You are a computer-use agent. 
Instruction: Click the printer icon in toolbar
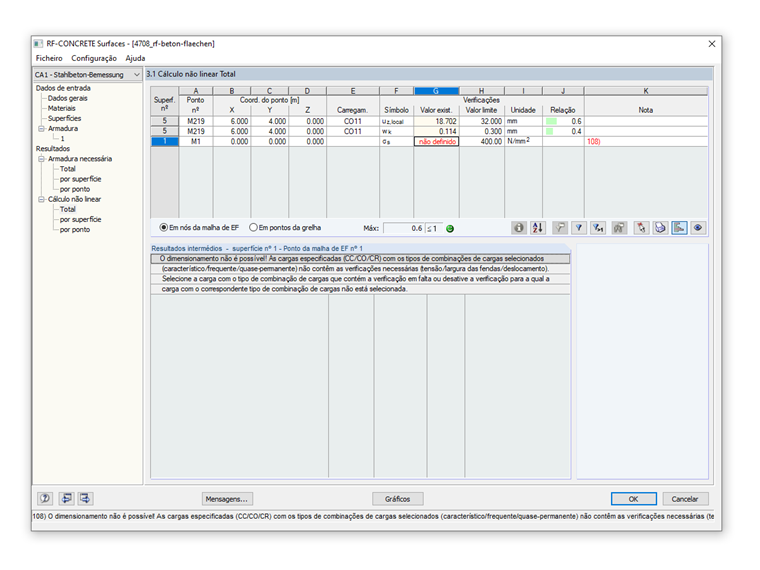tap(660, 228)
